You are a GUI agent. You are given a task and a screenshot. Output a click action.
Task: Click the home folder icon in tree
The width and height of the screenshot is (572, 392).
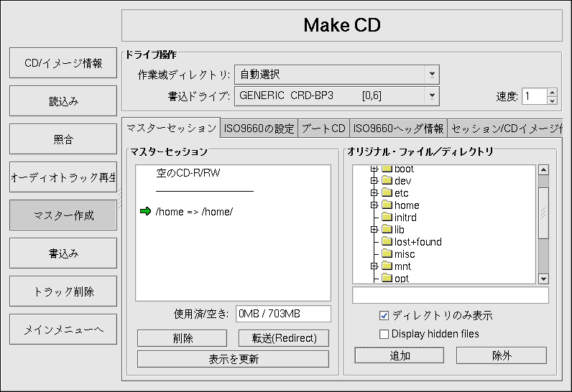click(387, 205)
